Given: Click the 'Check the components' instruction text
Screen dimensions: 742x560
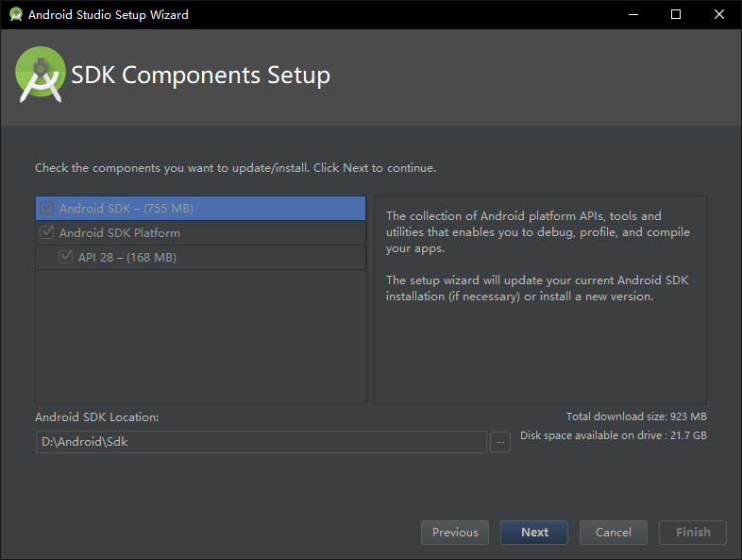Looking at the screenshot, I should pyautogui.click(x=236, y=168).
